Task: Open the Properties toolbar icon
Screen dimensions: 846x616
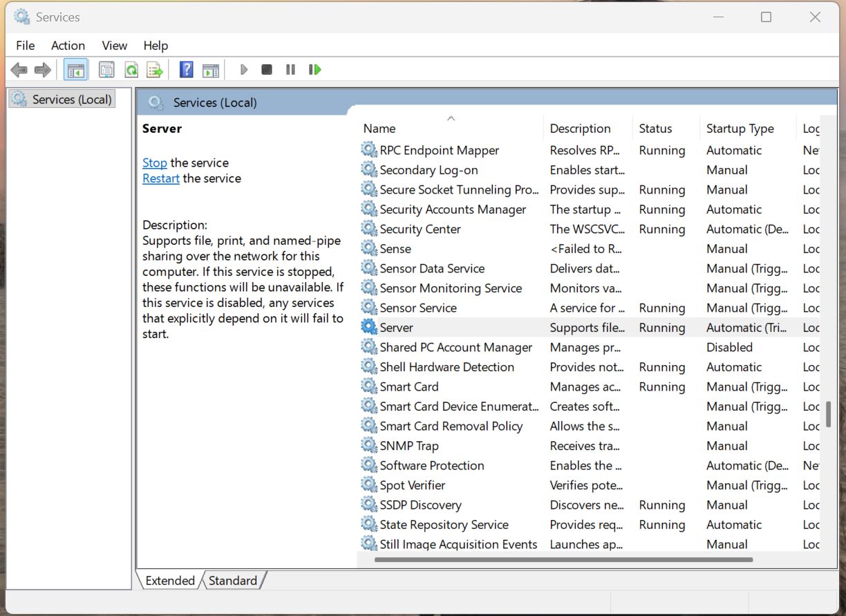Action: (x=106, y=70)
